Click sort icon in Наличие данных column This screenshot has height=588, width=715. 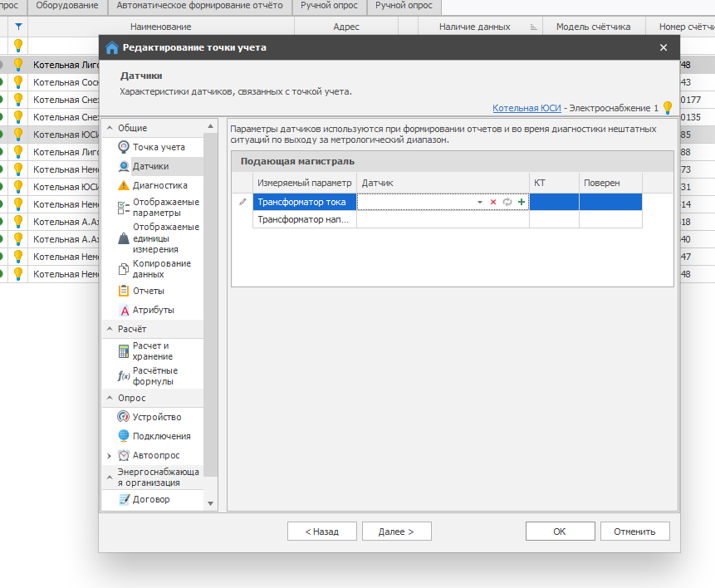[x=533, y=27]
